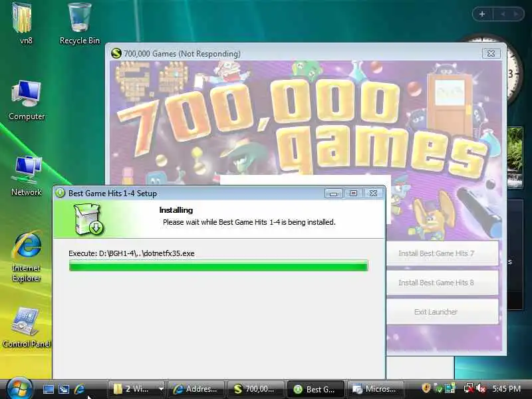Switch to 'Best G...' taskbar button
532x399 pixels.
pyautogui.click(x=315, y=389)
